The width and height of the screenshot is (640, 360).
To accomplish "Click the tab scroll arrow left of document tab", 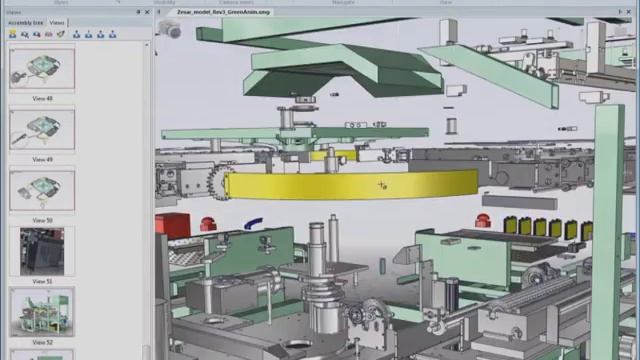I will click(x=159, y=12).
